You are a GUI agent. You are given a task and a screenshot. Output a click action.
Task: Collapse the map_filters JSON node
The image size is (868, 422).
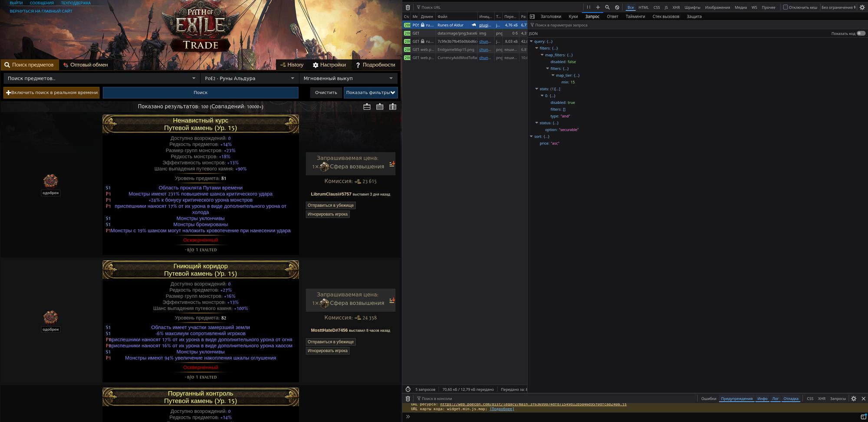542,55
